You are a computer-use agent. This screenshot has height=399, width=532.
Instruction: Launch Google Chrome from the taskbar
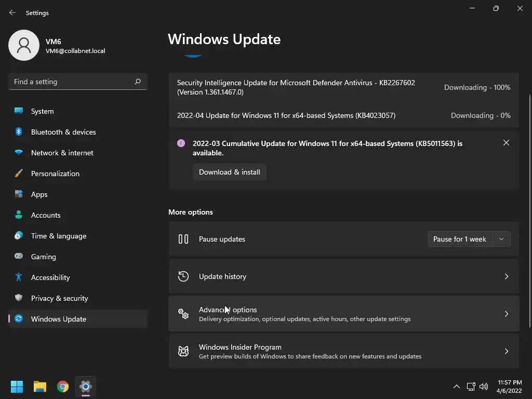[63, 387]
